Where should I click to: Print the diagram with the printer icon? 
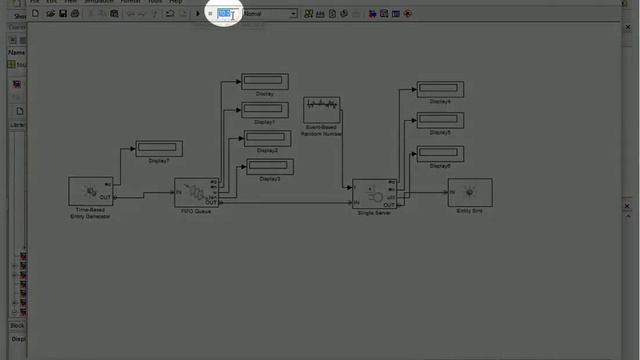tap(75, 13)
